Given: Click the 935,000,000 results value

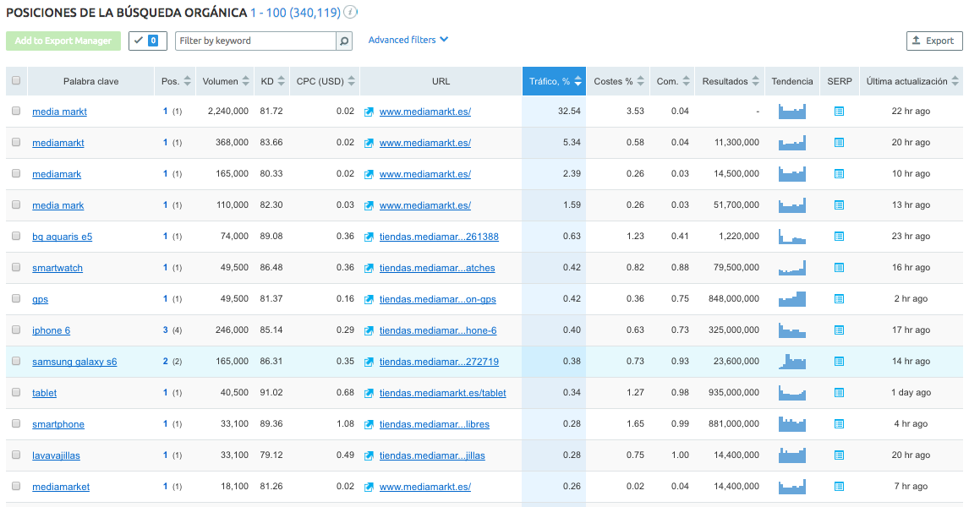Looking at the screenshot, I should pos(734,392).
